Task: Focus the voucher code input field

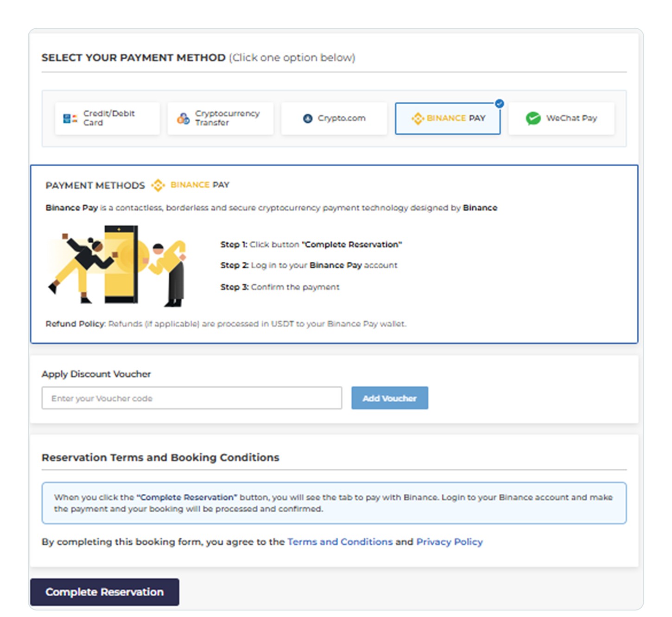Action: [192, 398]
